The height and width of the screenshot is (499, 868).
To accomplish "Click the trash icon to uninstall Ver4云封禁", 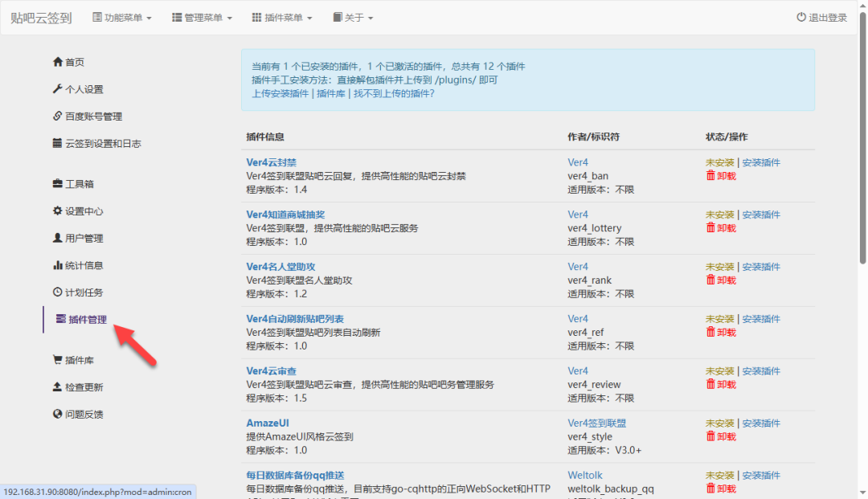I will click(x=710, y=176).
